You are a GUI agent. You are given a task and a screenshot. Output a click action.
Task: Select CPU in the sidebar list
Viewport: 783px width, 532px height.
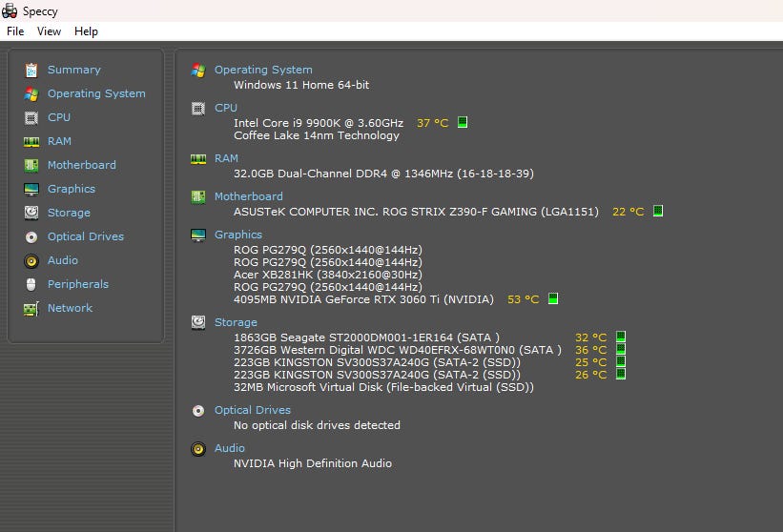tap(59, 117)
